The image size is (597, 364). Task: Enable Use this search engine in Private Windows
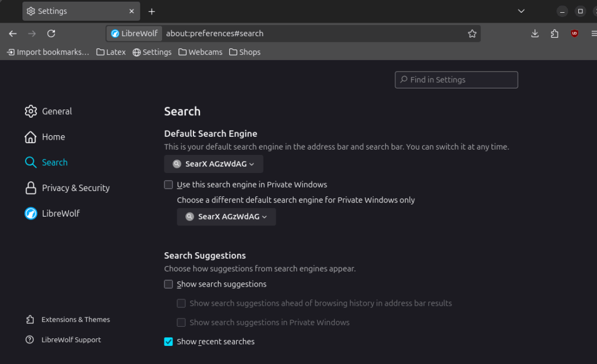tap(168, 185)
